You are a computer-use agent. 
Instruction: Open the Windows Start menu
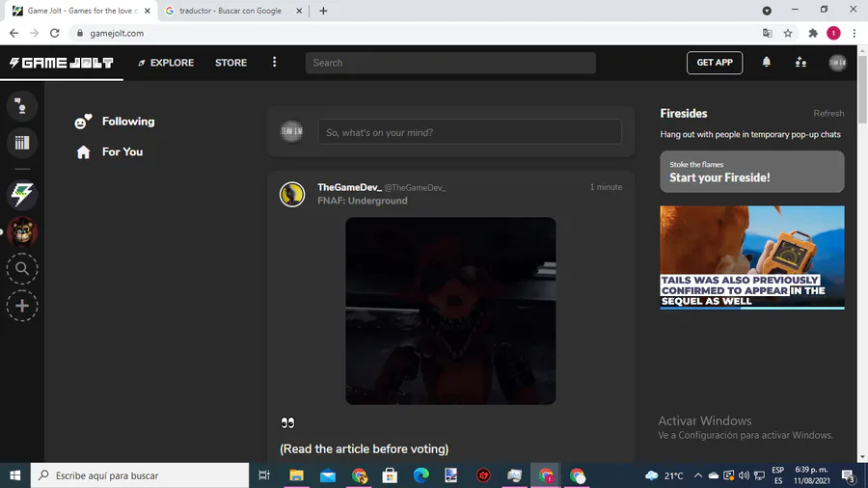click(14, 475)
